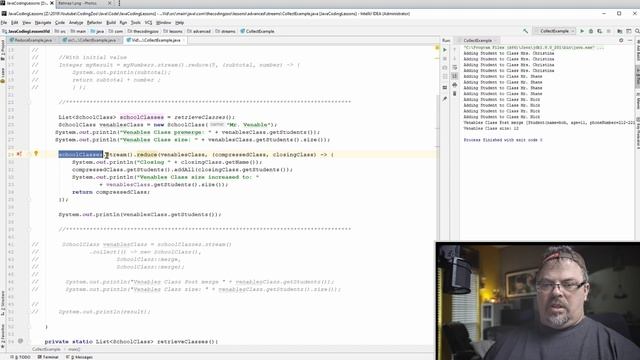Click stop icon in Run panel sidebar
640x360 pixels.
445,58
